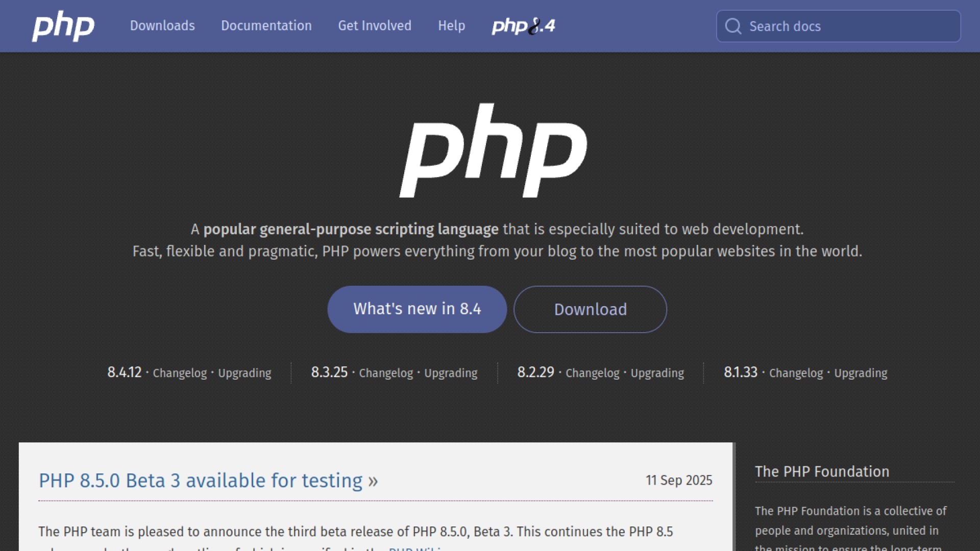980x551 pixels.
Task: Open Changelog for version 8.1.33
Action: click(x=796, y=373)
